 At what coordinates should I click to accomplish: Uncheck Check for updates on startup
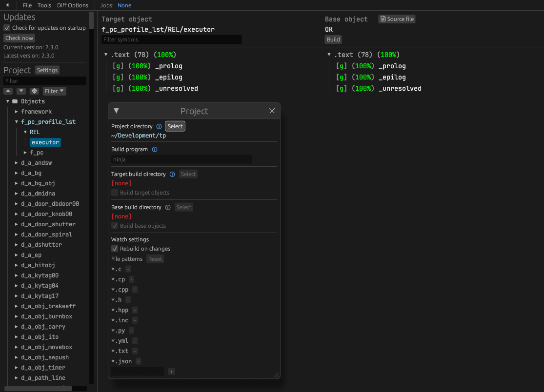coord(6,27)
